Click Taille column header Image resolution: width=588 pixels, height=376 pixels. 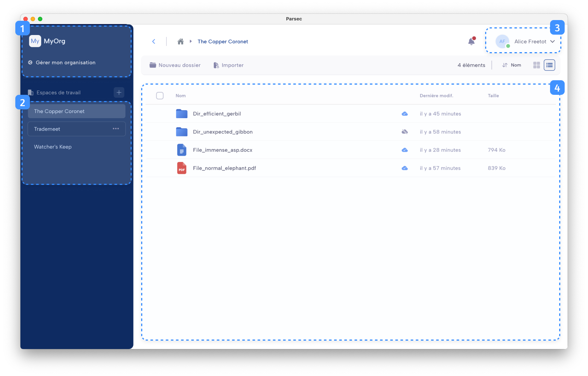click(494, 96)
